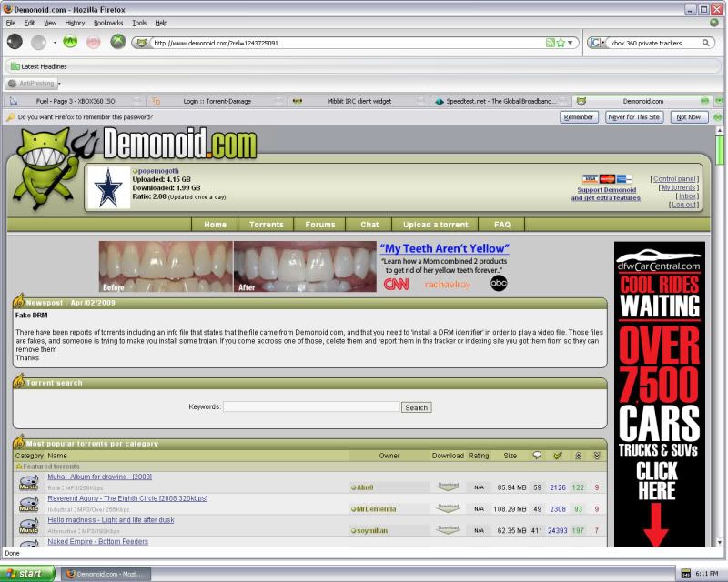Click the comments speech-bubble column header
Viewport: 728px width, 582px height.
click(x=537, y=456)
